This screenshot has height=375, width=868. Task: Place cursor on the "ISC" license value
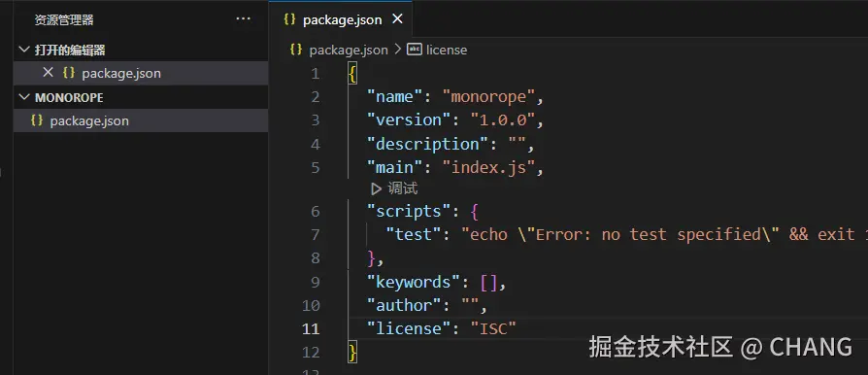pyautogui.click(x=493, y=328)
